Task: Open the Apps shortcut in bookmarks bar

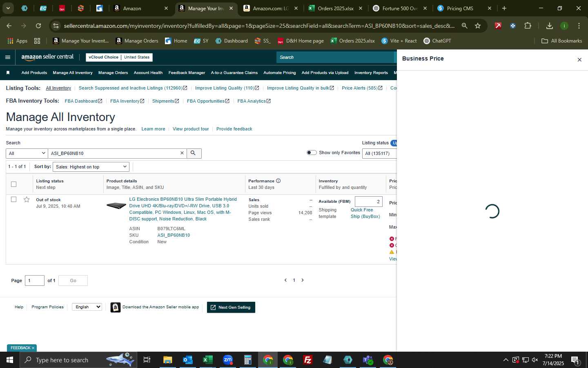Action: click(x=18, y=41)
